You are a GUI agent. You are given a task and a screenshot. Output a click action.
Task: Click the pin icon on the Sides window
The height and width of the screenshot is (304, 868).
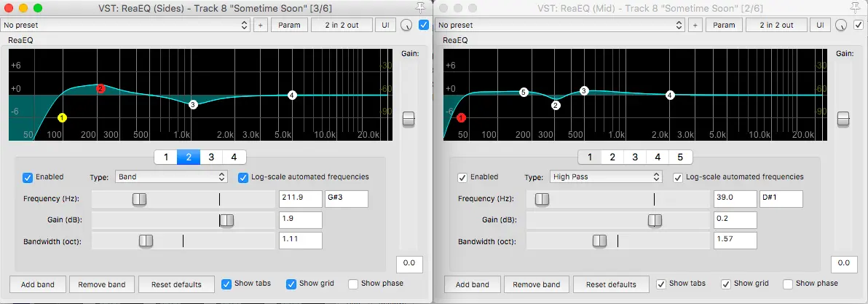pos(421,7)
